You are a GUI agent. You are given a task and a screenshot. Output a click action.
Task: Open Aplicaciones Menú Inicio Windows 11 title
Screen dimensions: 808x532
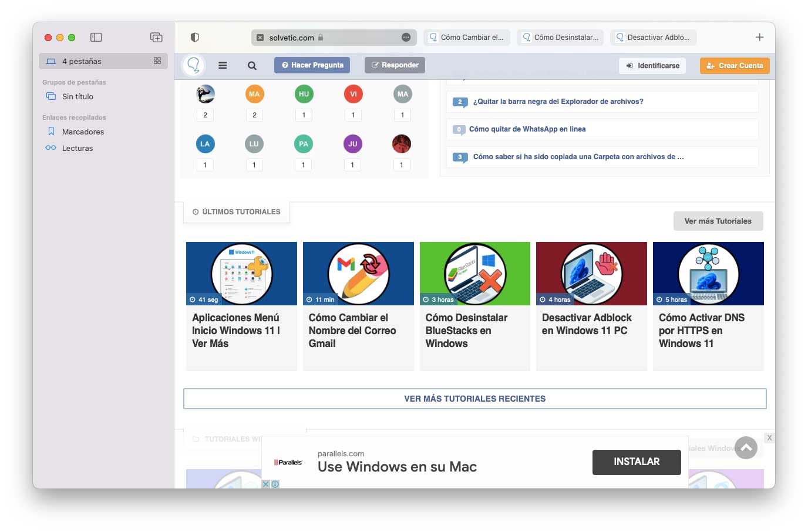(x=236, y=331)
